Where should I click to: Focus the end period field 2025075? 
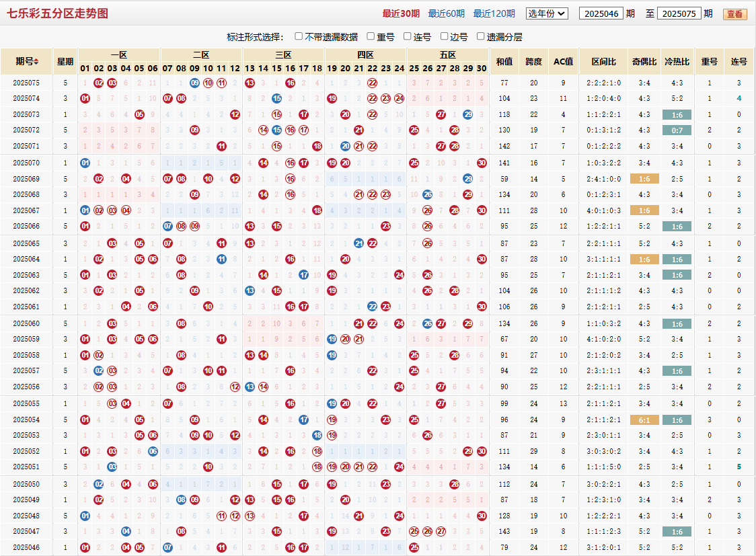(679, 13)
